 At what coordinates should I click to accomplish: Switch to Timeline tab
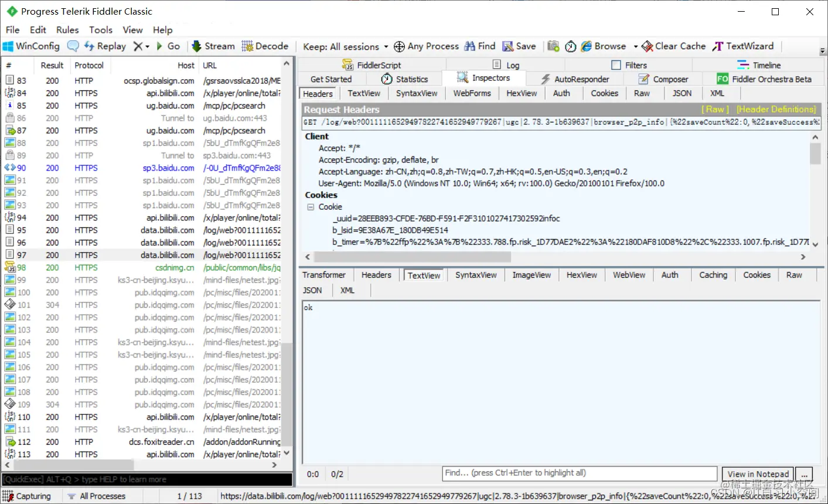click(759, 65)
